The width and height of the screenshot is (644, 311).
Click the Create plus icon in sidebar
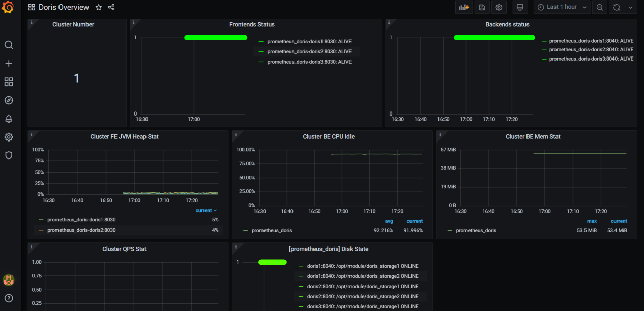point(9,64)
